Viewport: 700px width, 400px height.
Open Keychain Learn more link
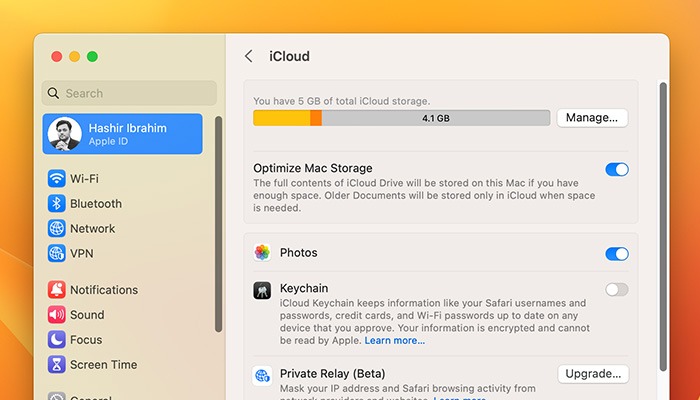(395, 341)
